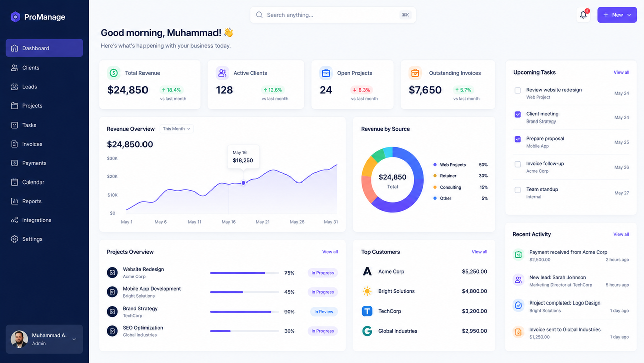The height and width of the screenshot is (363, 644).
Task: View all Top Customers
Action: tap(479, 252)
